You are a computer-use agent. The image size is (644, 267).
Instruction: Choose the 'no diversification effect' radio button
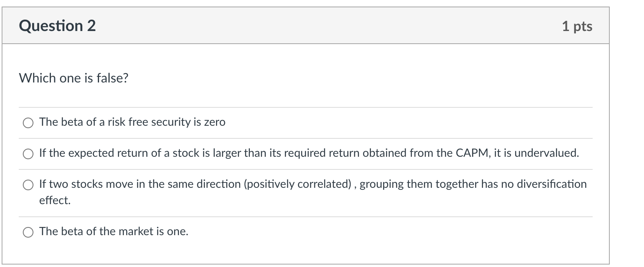(28, 185)
